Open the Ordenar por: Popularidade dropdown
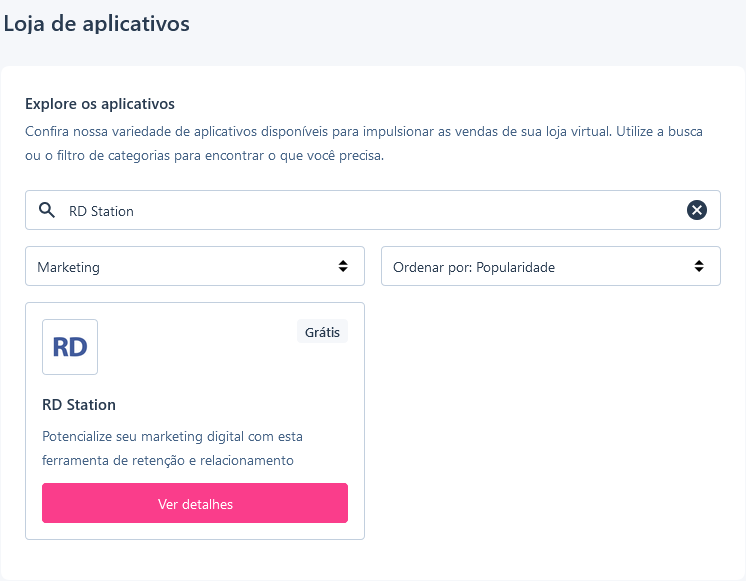The image size is (746, 581). [550, 266]
